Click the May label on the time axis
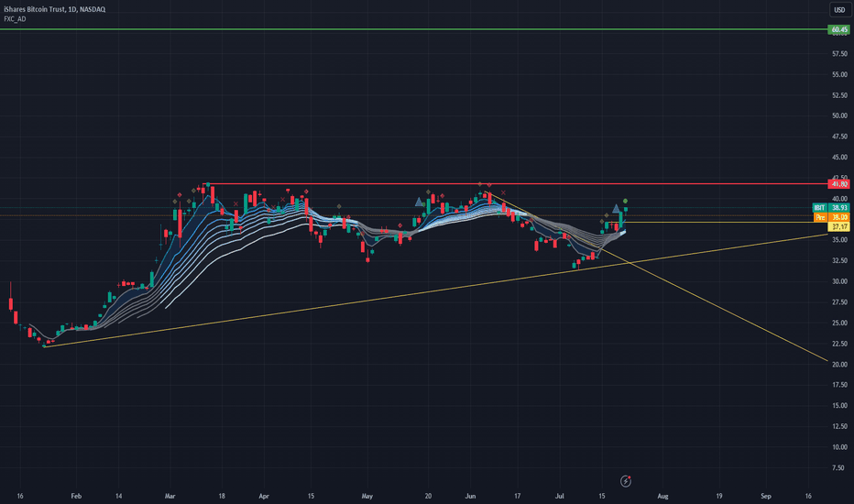Viewport: 854px width, 504px height. [x=367, y=497]
